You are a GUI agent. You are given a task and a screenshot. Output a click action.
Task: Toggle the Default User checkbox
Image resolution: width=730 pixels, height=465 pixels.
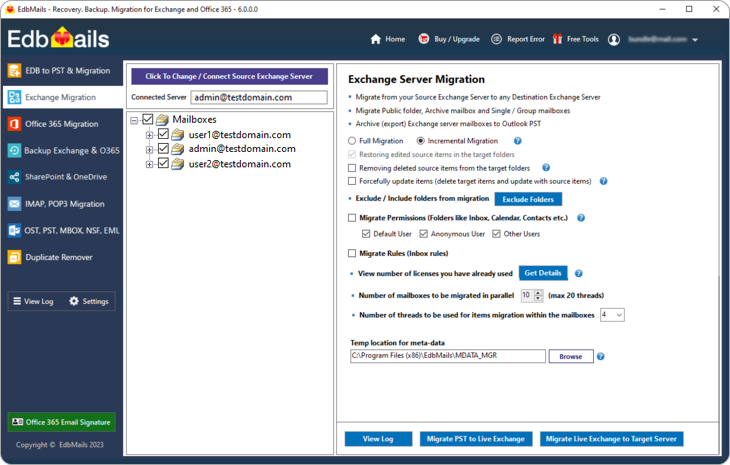(x=366, y=234)
